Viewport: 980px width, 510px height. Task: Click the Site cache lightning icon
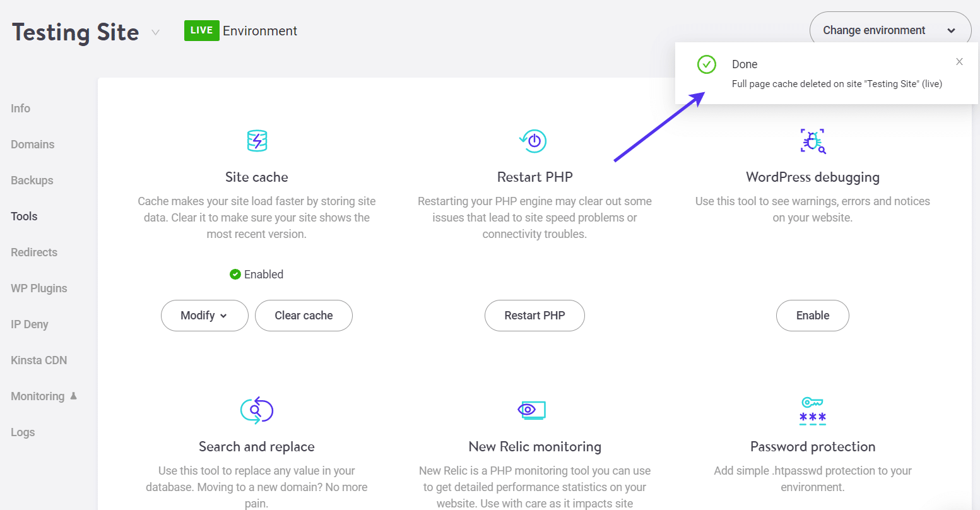point(256,140)
